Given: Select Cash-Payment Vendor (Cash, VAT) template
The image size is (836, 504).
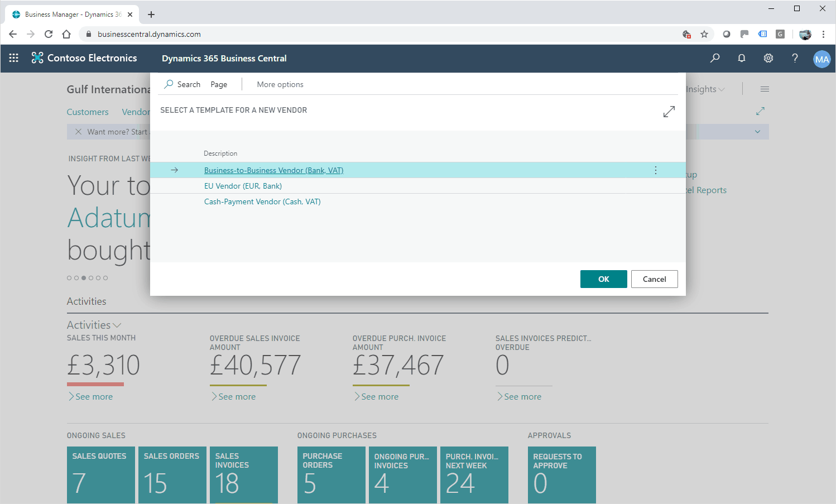Looking at the screenshot, I should (x=262, y=201).
